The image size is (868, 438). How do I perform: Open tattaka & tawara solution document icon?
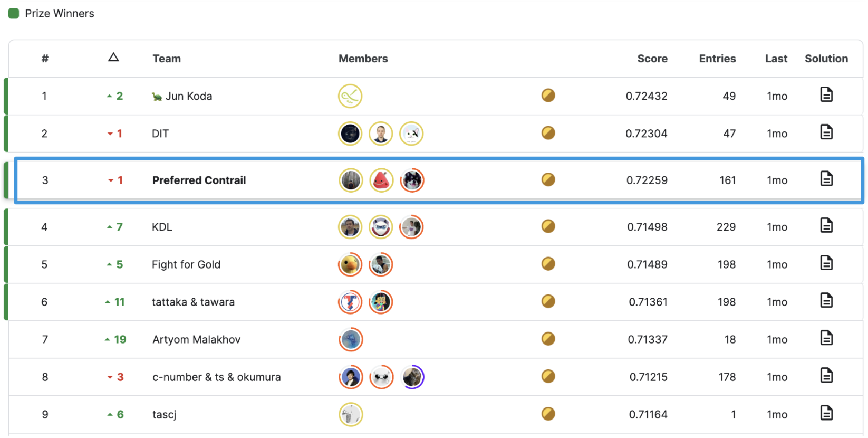tap(826, 300)
